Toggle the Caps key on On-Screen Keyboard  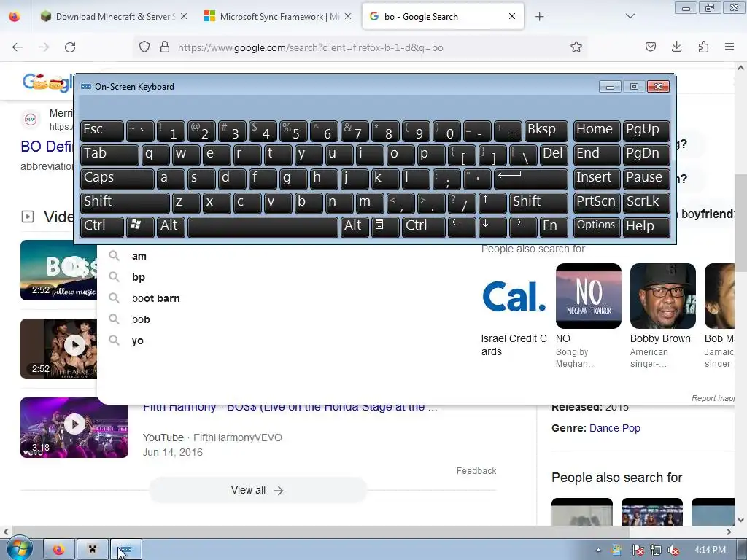[117, 179]
